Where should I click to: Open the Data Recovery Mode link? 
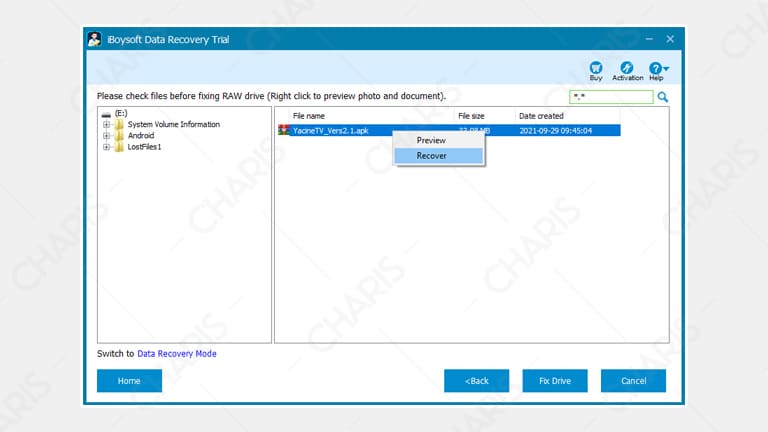tap(176, 353)
